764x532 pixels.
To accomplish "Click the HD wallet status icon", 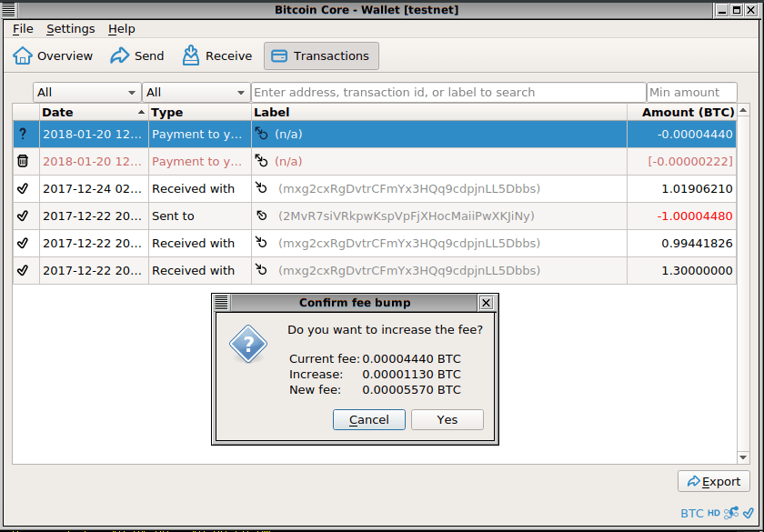I will [713, 513].
